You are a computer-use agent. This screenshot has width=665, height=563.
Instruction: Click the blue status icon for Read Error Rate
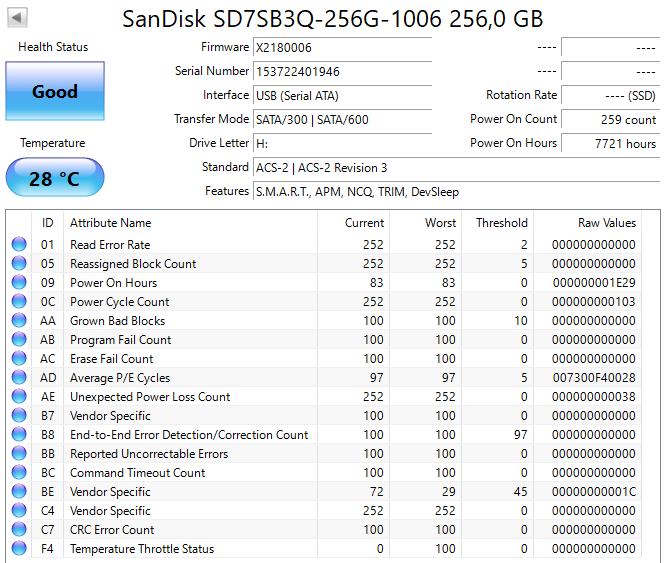pyautogui.click(x=19, y=245)
